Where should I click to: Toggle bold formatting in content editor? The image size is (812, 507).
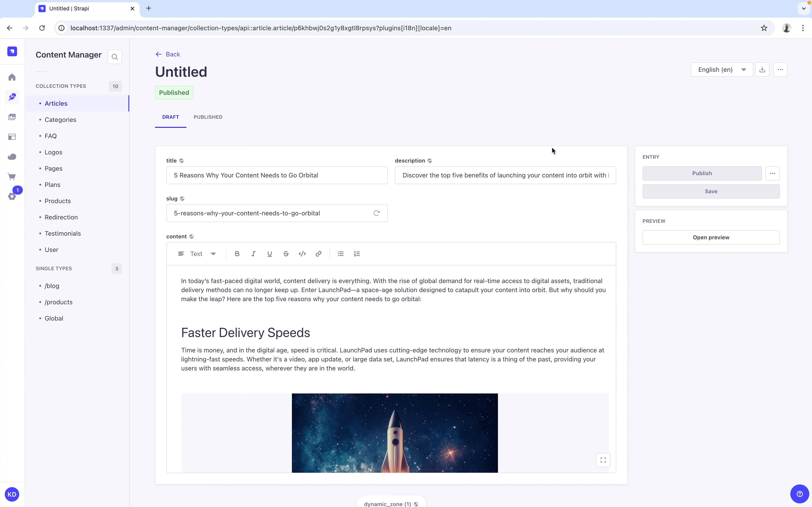(237, 254)
